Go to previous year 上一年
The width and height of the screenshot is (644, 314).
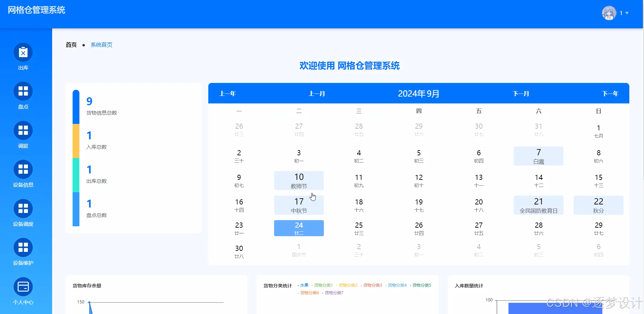point(227,94)
